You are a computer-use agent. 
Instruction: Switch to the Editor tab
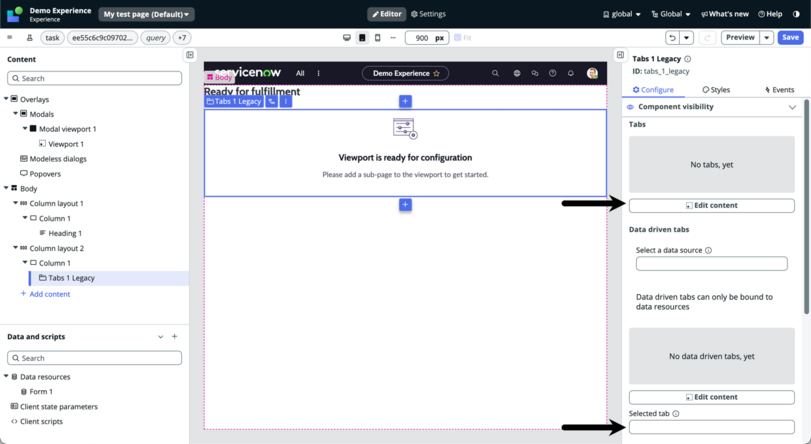[x=387, y=14]
